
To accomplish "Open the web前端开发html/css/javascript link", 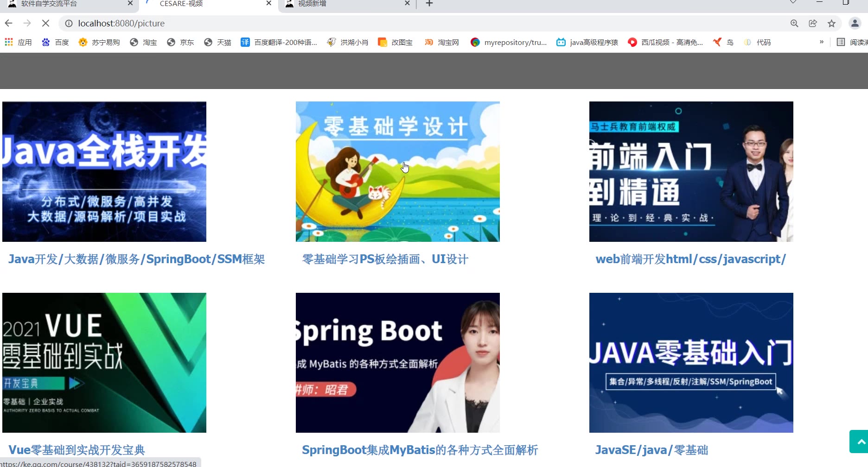I will (691, 259).
